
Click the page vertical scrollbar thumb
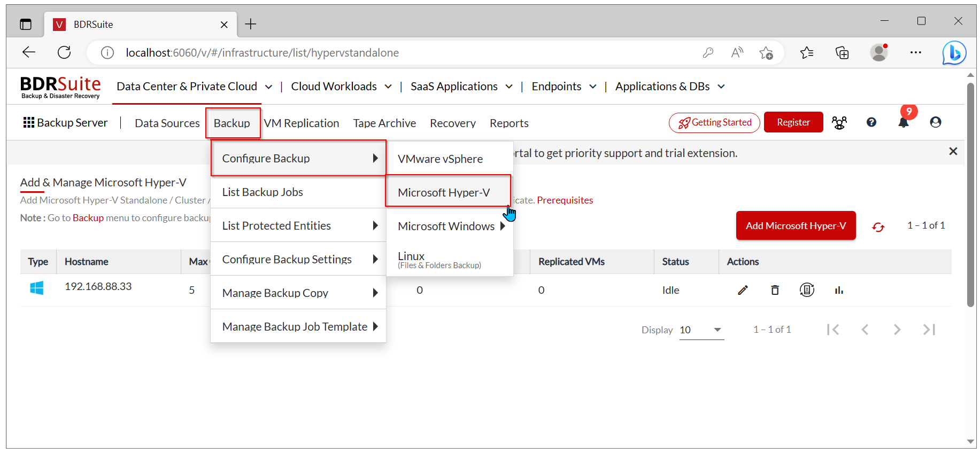971,195
